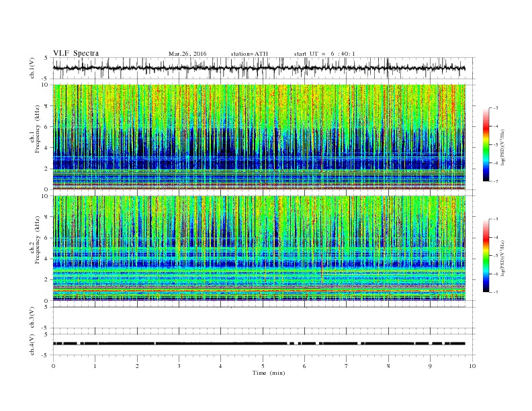Click the "ch.3(V)" axis label
This screenshot has width=532, height=411.
32,318
